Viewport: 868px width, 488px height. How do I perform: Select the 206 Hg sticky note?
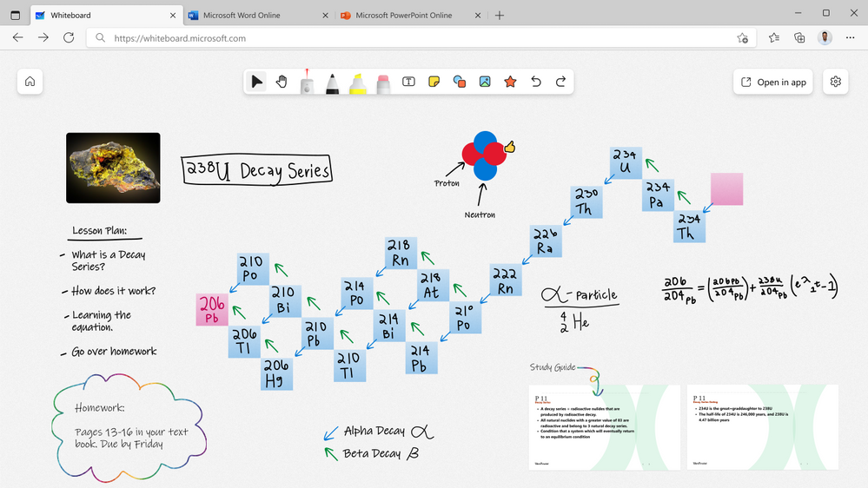[x=277, y=373]
